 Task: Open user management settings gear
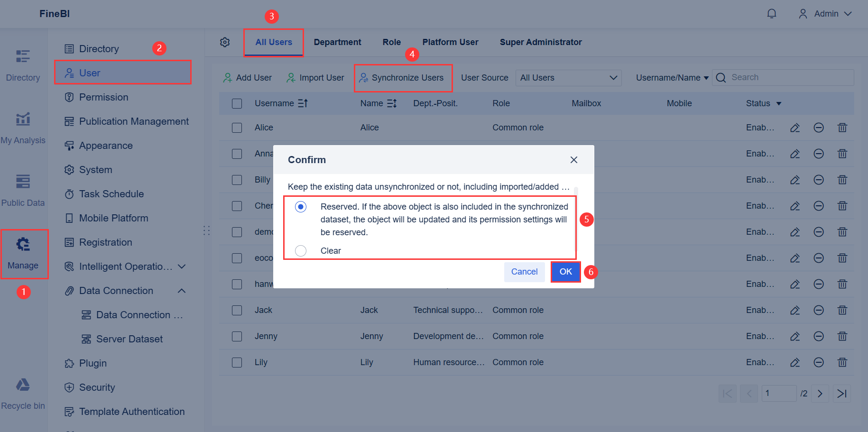pos(225,42)
